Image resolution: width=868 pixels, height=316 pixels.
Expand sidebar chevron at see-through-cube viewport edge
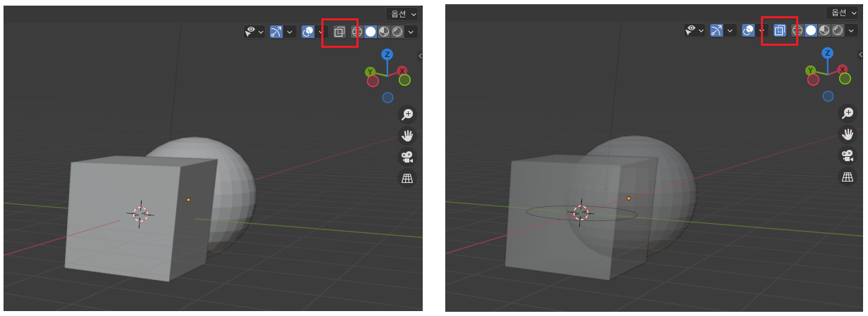click(861, 55)
